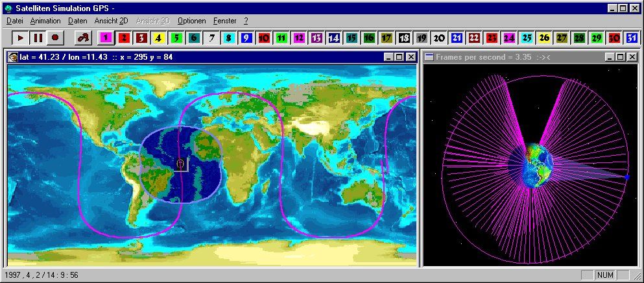Click the record/stop circle button
Screen dimensions: 644x283
(x=55, y=38)
